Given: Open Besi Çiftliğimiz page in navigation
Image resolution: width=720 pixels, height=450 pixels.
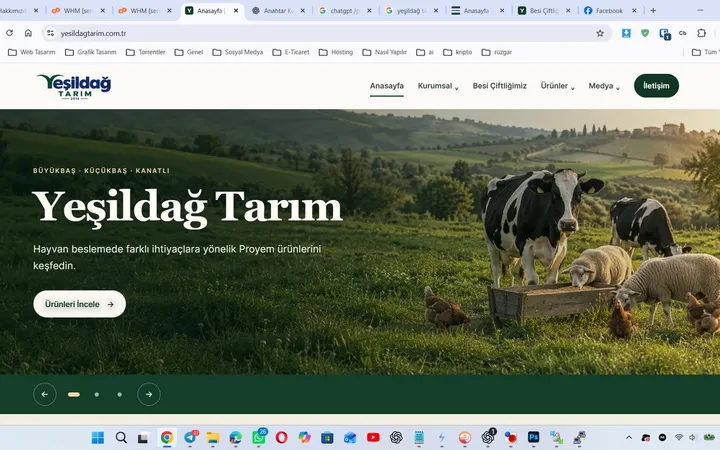Looking at the screenshot, I should point(500,86).
